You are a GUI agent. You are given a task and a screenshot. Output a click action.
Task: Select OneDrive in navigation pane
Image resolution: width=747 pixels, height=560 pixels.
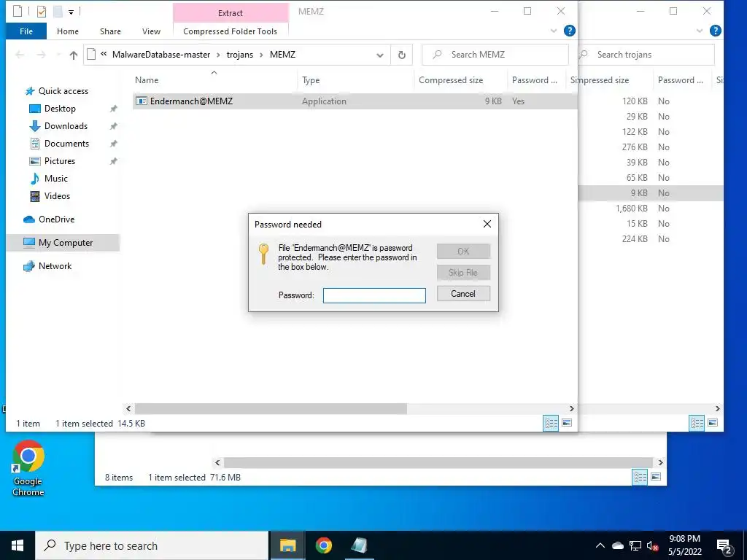(56, 219)
